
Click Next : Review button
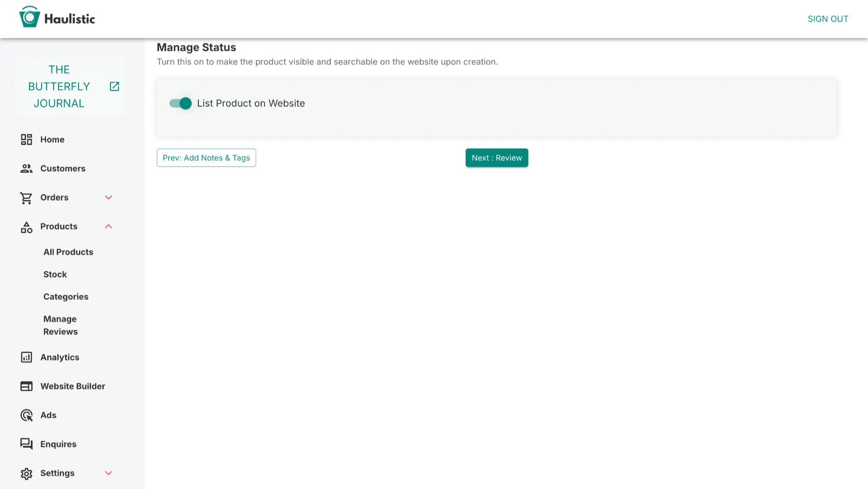pyautogui.click(x=496, y=158)
